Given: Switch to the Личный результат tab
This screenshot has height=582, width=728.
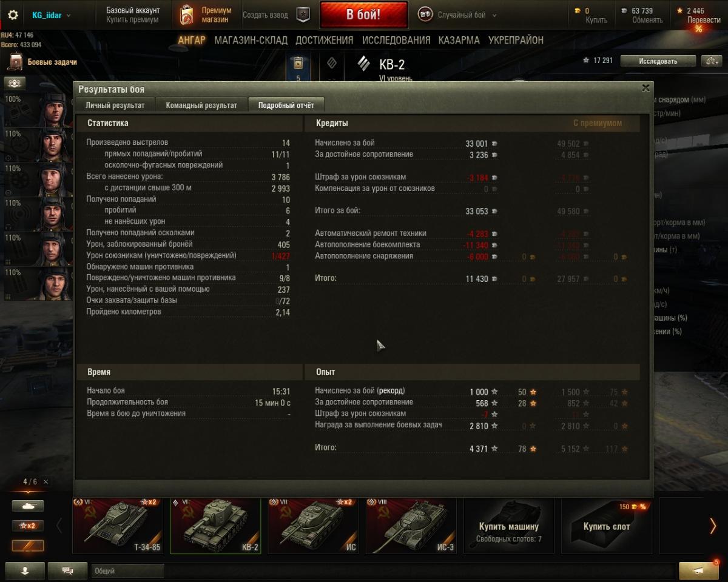Looking at the screenshot, I should point(115,105).
